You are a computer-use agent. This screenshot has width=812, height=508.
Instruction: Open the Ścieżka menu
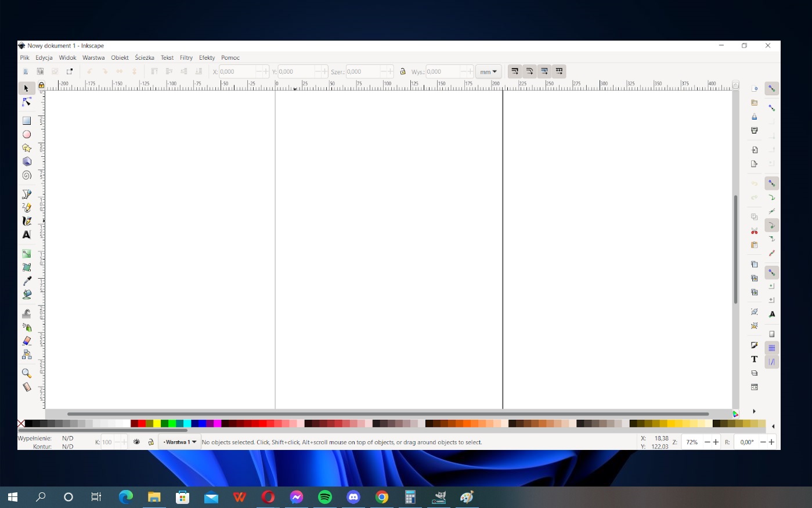click(x=145, y=57)
